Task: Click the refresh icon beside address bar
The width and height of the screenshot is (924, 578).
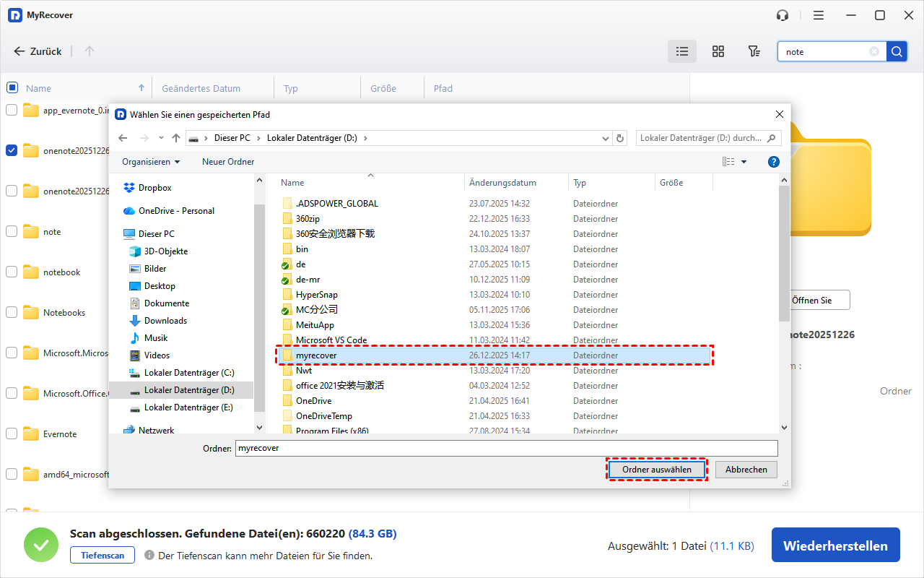Action: click(620, 138)
